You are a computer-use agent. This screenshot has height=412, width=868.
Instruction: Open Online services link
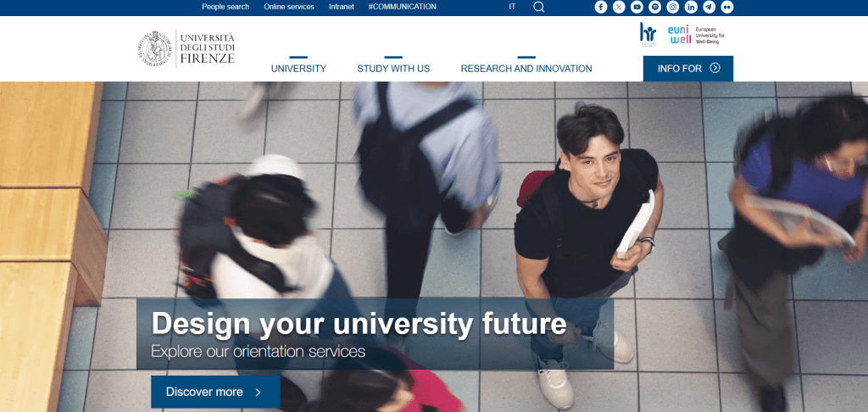pyautogui.click(x=289, y=7)
